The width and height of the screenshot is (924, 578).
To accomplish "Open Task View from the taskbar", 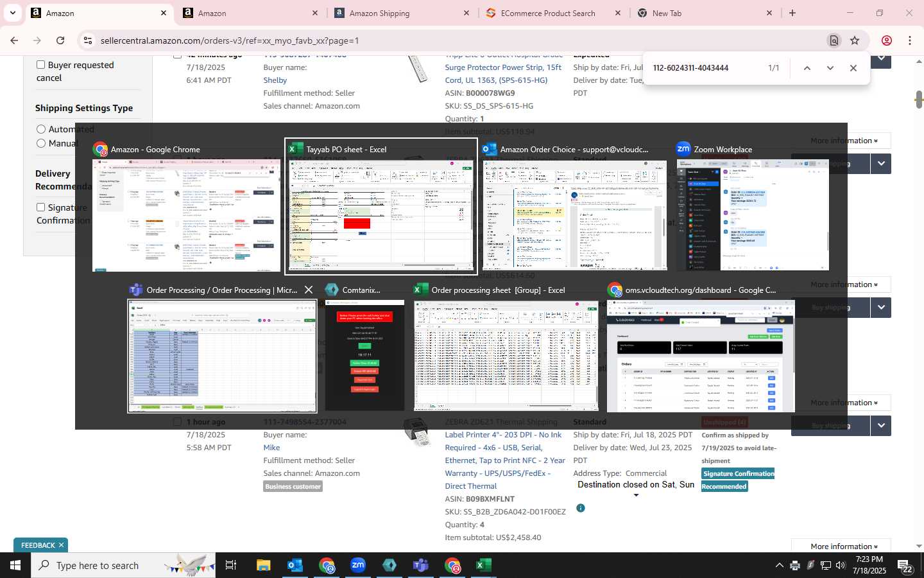I will (x=231, y=565).
